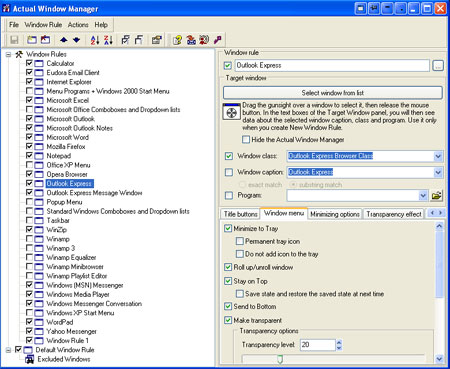Click the options panel scroll down arrow
The image size is (450, 369).
tap(439, 359)
